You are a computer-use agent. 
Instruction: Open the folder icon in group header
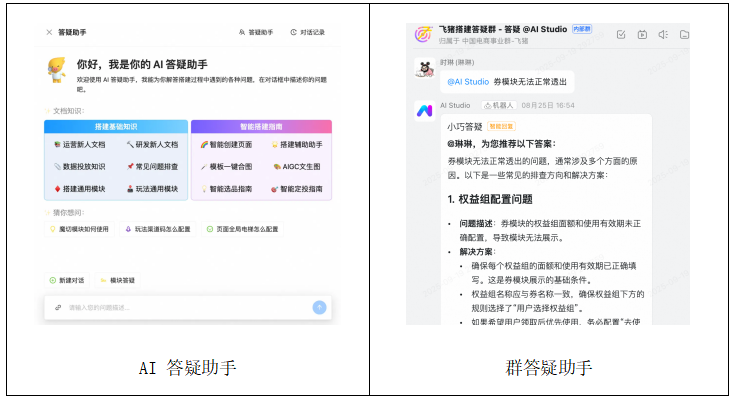(x=684, y=34)
